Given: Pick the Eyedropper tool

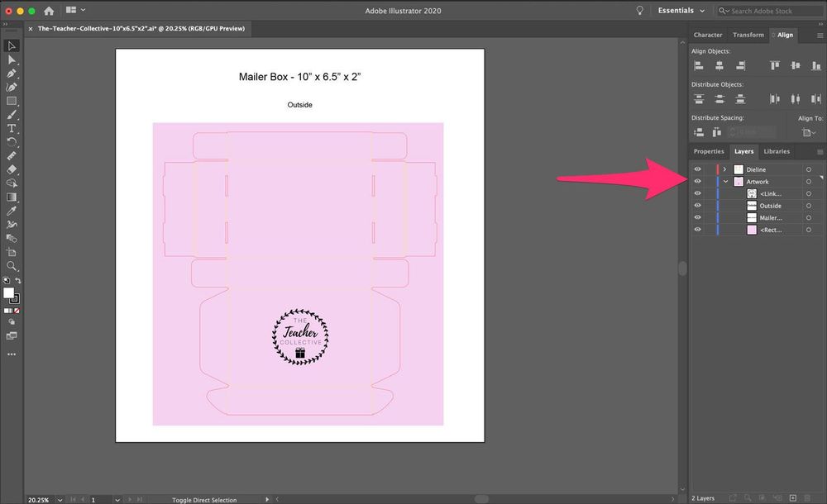Looking at the screenshot, I should tap(12, 211).
